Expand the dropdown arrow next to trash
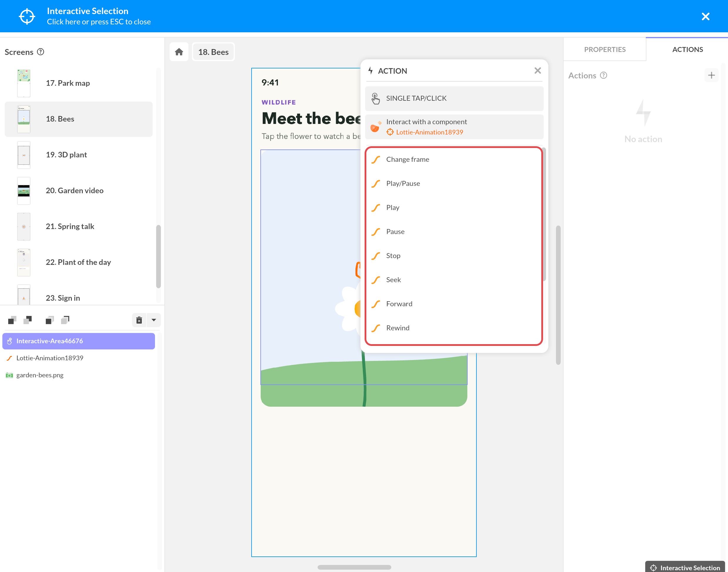Image resolution: width=728 pixels, height=572 pixels. [x=154, y=320]
